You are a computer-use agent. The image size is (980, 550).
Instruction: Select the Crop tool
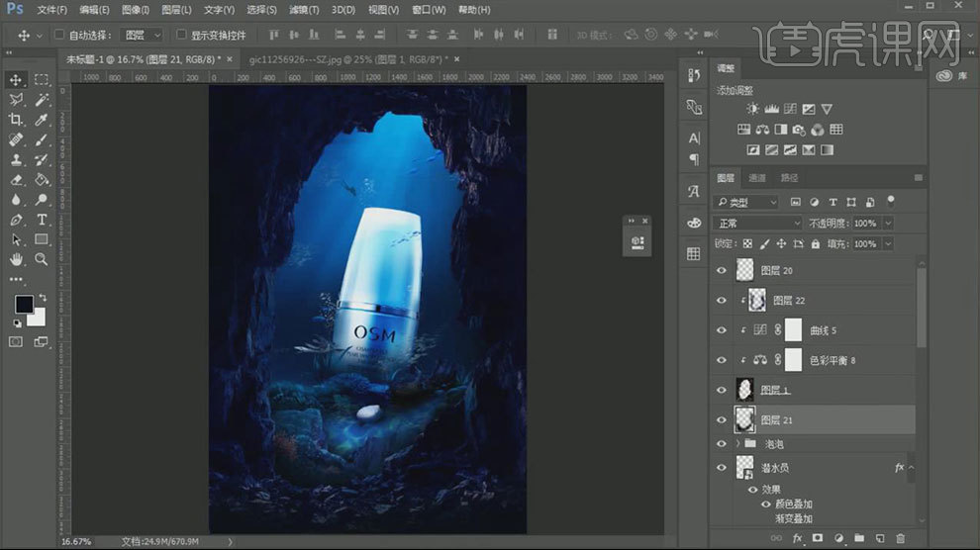[x=16, y=120]
